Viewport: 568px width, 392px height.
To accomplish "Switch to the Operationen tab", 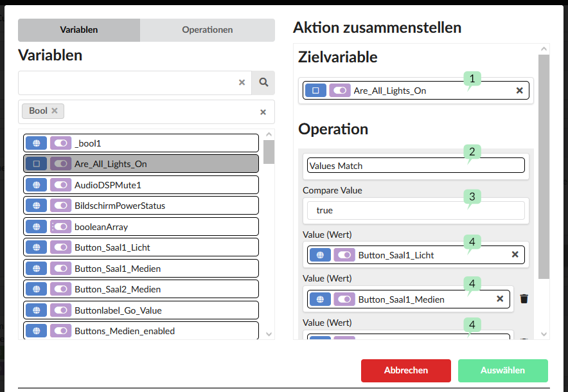I will click(207, 30).
